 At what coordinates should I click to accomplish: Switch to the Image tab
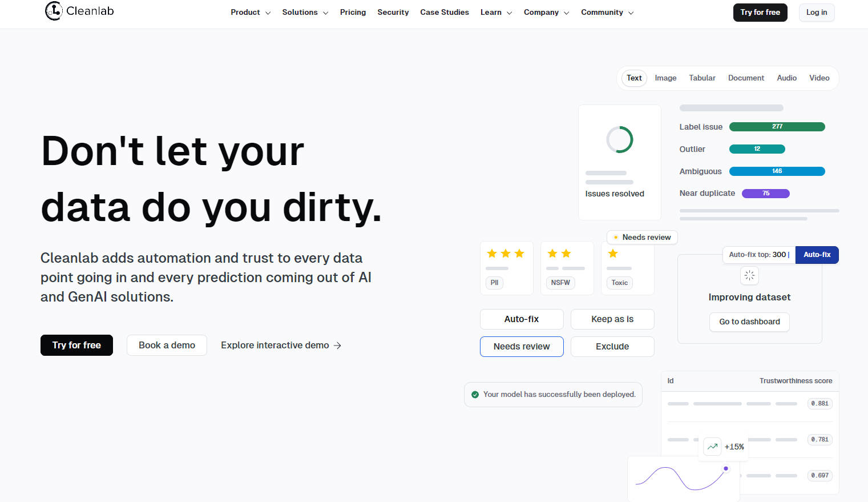pyautogui.click(x=665, y=78)
